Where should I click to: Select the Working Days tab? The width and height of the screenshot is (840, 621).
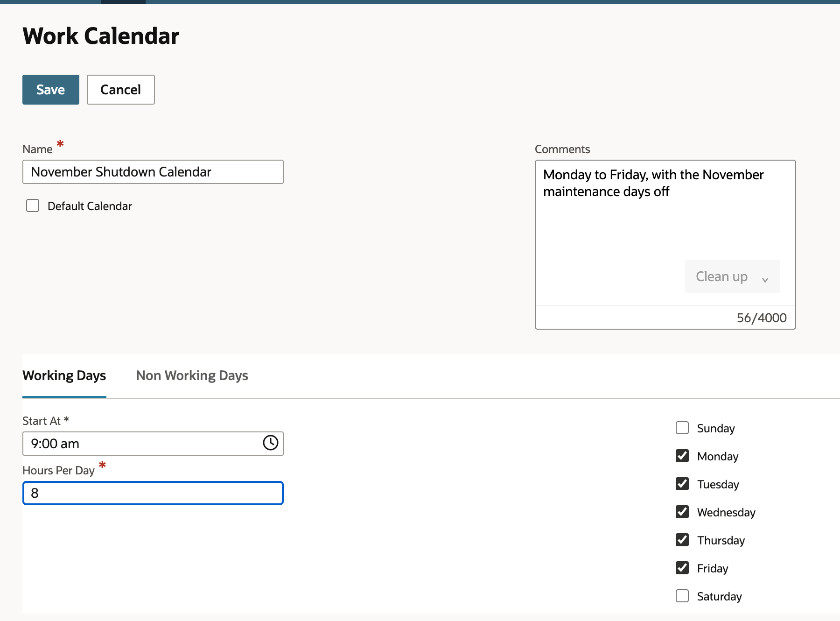64,375
